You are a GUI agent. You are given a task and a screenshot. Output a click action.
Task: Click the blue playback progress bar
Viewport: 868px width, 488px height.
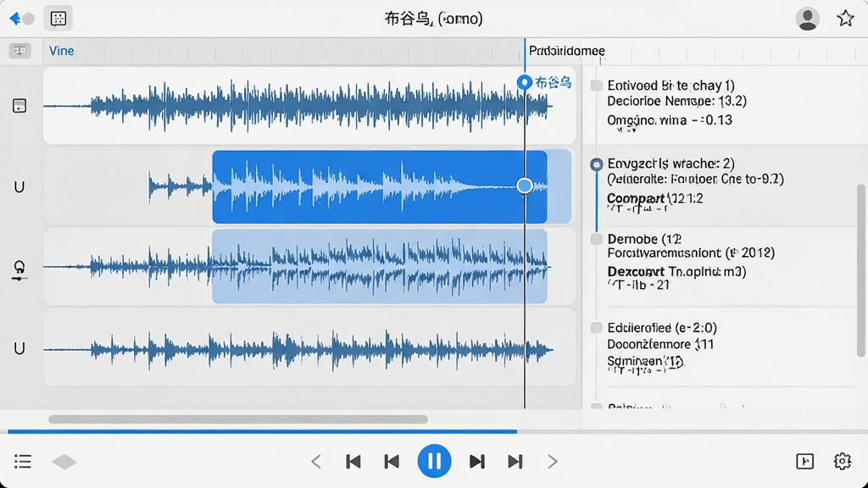click(x=263, y=431)
